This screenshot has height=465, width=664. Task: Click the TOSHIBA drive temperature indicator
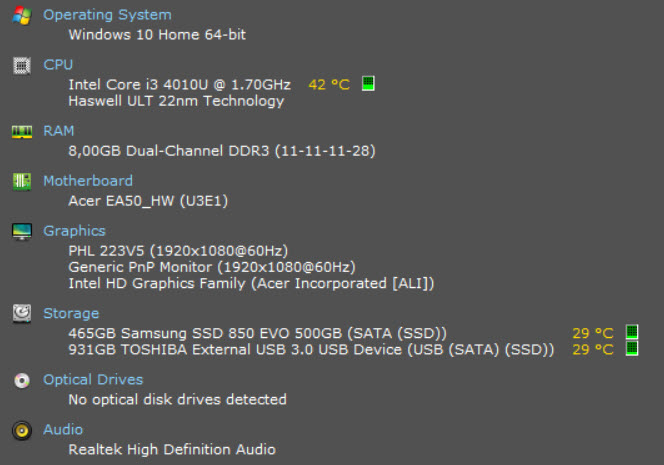[632, 349]
